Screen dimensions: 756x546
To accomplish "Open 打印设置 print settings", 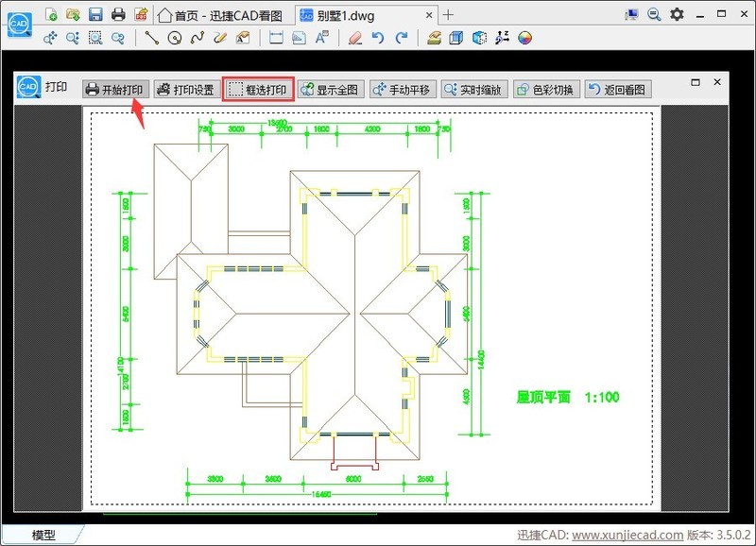I will (186, 90).
